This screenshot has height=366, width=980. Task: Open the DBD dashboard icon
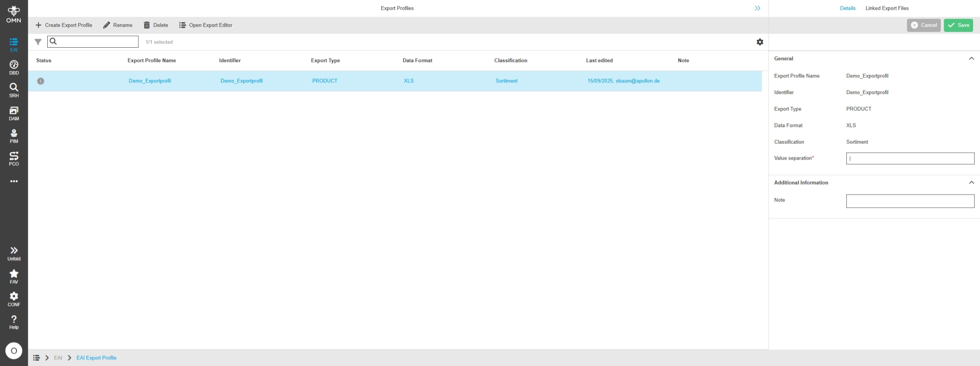tap(14, 67)
